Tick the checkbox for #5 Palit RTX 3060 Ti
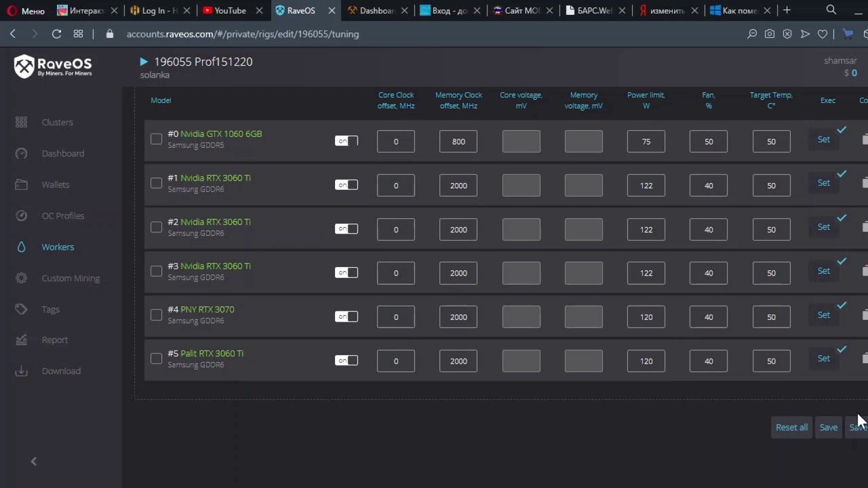 pos(157,359)
